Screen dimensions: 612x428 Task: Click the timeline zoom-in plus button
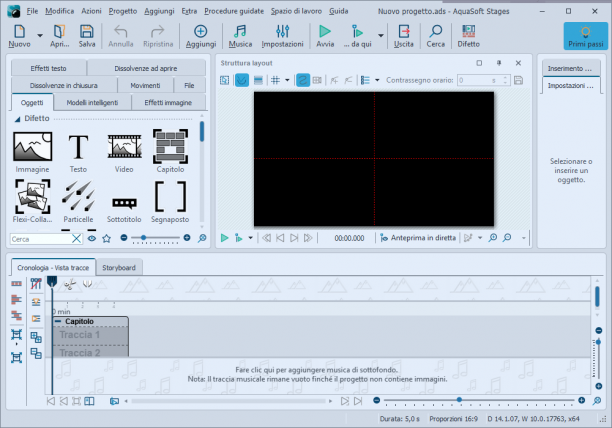(x=582, y=400)
